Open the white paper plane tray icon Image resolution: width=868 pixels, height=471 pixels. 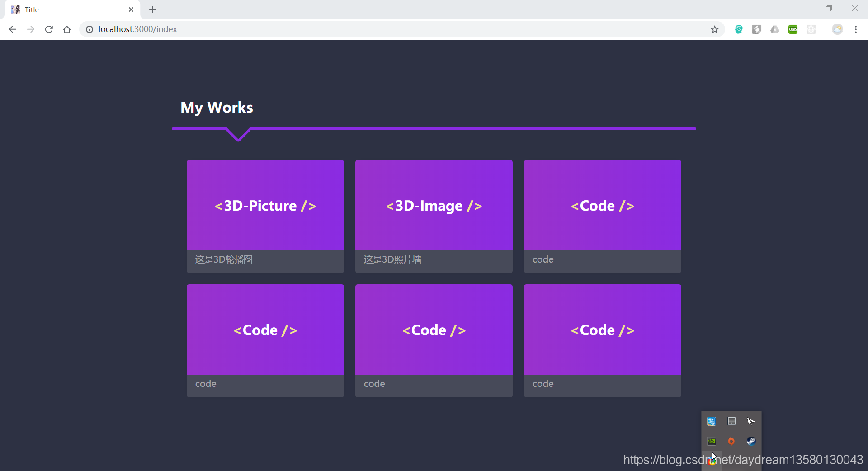pyautogui.click(x=751, y=421)
